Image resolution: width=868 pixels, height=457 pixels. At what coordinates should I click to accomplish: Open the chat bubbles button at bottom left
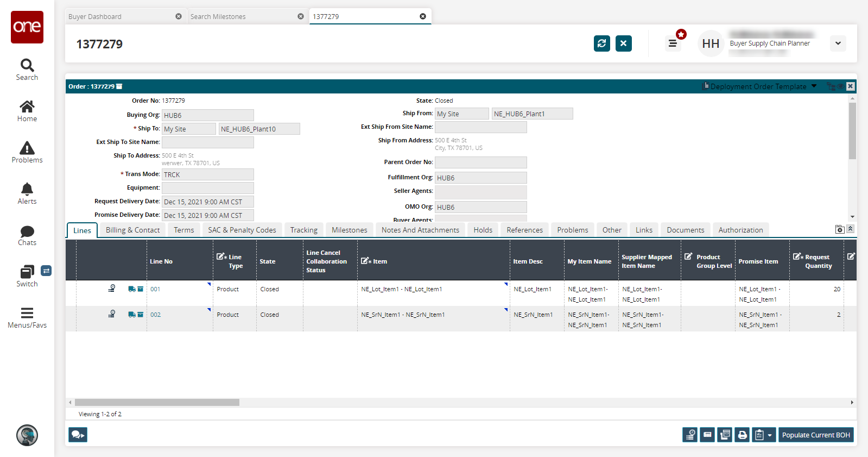[78, 435]
